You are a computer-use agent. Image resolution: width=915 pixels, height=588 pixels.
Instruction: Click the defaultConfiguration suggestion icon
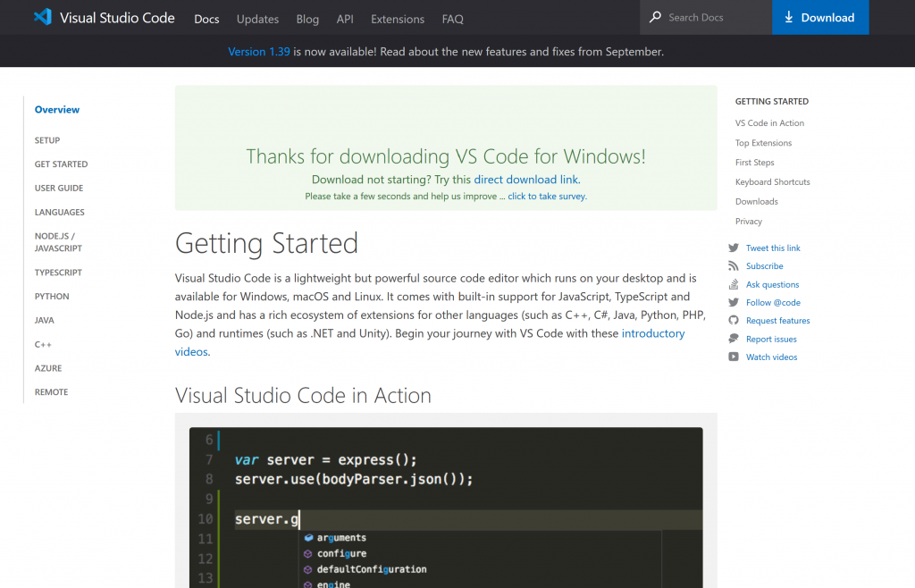308,569
